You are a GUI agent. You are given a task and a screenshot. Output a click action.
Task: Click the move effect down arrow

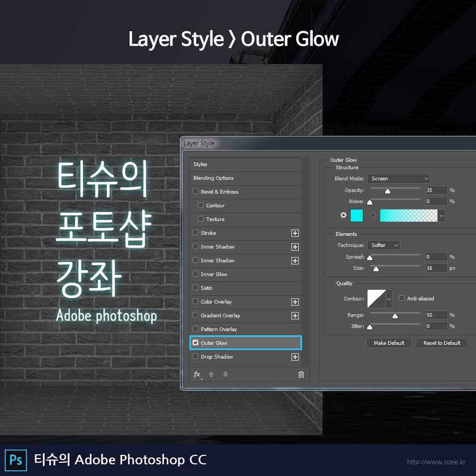coord(225,374)
